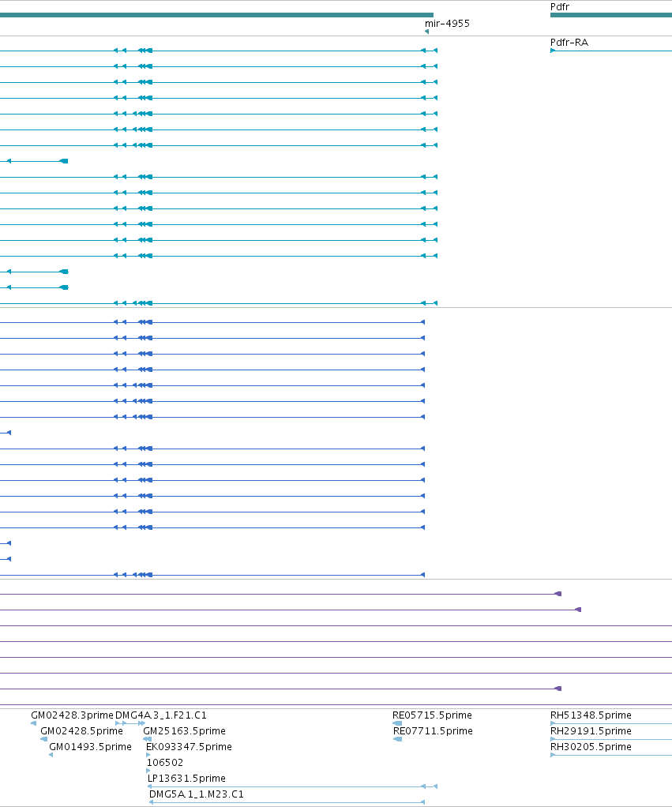Image resolution: width=672 pixels, height=807 pixels.
Task: Click the GM01493.5prime feature arrow
Action: tap(51, 755)
